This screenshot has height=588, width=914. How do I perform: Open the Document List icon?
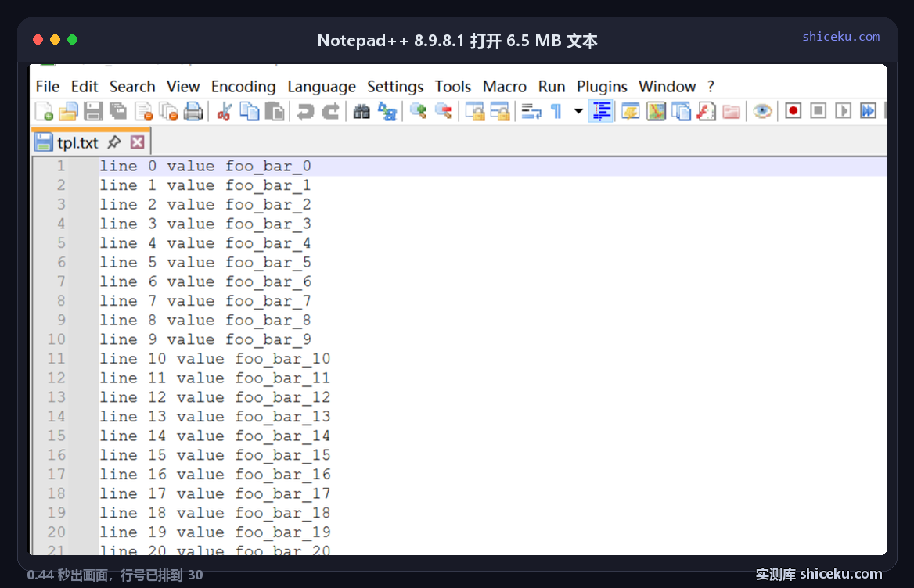point(681,110)
